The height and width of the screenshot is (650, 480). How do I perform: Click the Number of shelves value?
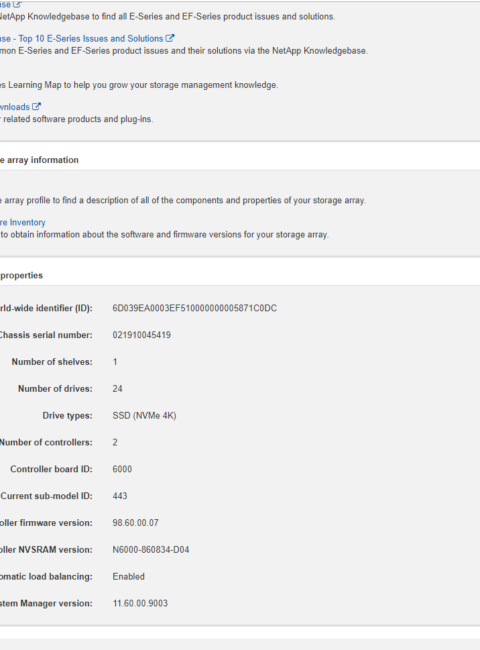(115, 362)
